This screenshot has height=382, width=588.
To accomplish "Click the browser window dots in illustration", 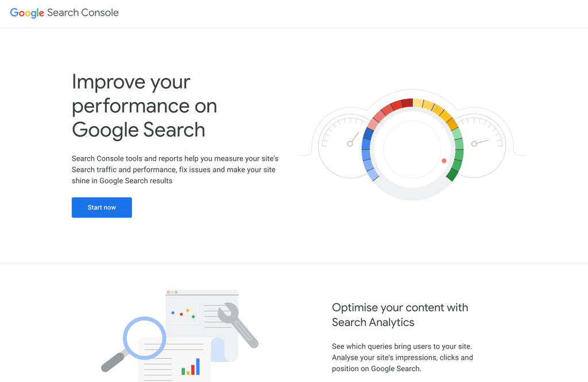I will coord(172,292).
